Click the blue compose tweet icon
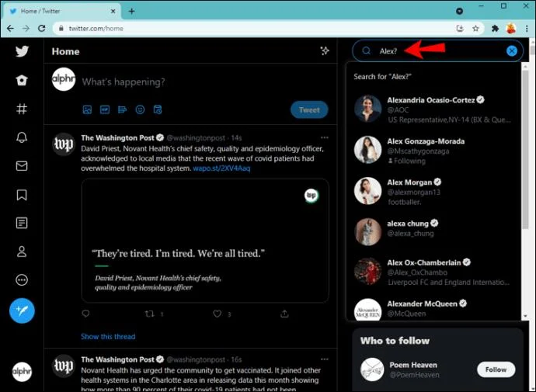Image resolution: width=536 pixels, height=392 pixels. tap(22, 310)
